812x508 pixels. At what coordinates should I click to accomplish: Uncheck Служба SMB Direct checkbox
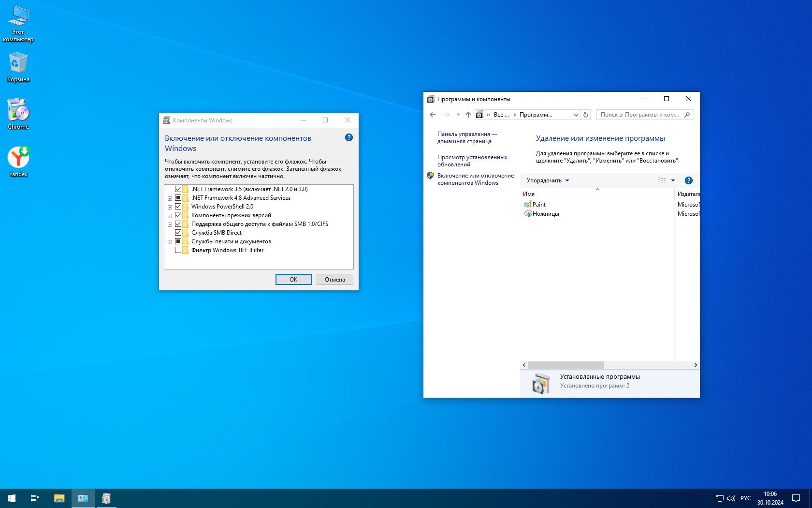[178, 233]
